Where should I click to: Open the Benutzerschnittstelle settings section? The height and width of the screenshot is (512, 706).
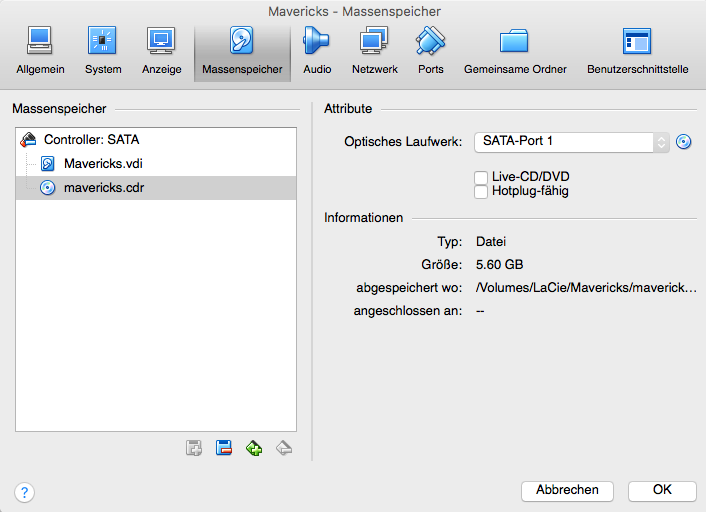[637, 51]
